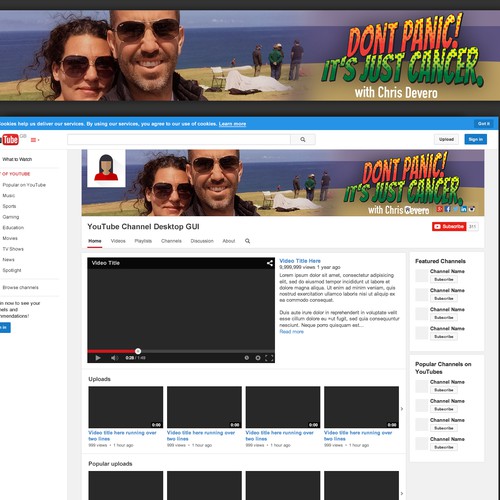Image resolution: width=500 pixels, height=500 pixels.
Task: Select Education in the sidebar
Action: point(13,228)
